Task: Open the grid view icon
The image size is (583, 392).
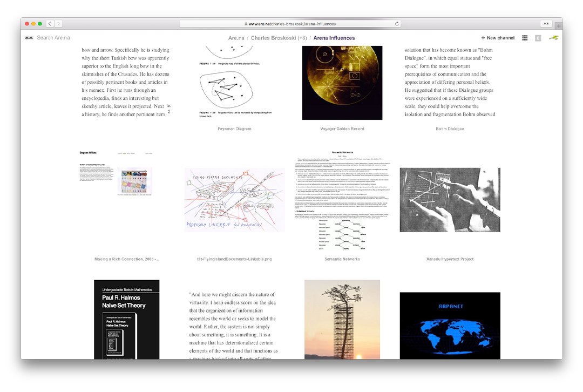Action: point(525,38)
